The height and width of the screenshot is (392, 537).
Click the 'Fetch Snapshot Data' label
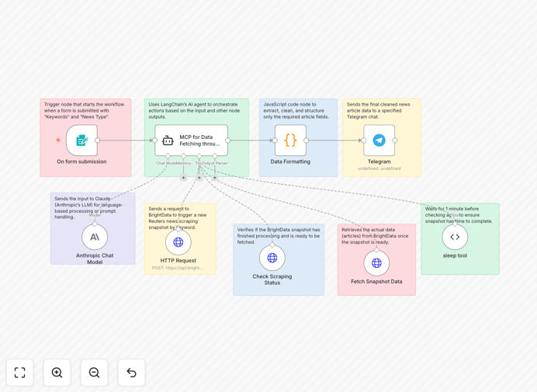pyautogui.click(x=376, y=281)
